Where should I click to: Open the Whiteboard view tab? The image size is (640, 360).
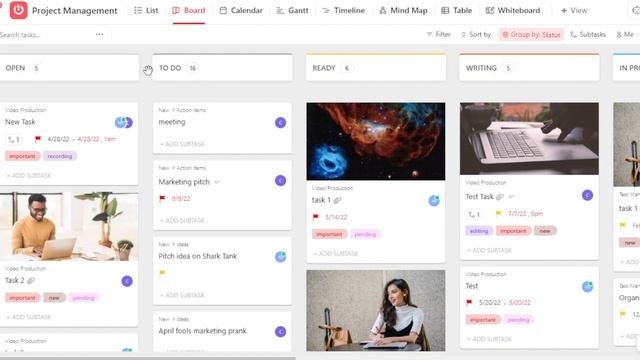pyautogui.click(x=513, y=11)
